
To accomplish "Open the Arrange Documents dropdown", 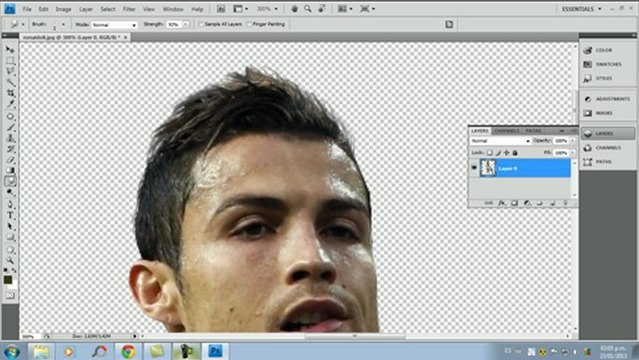I will point(345,9).
